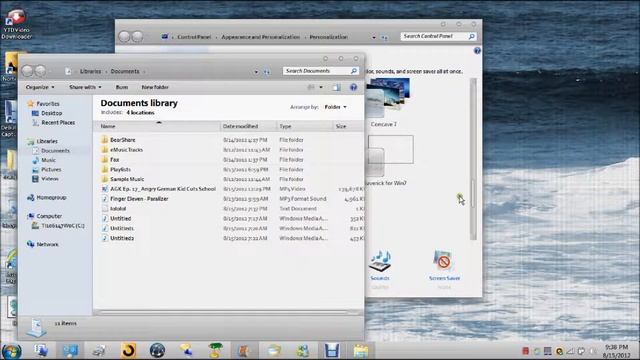Click the Burn toolbar button

coord(122,87)
